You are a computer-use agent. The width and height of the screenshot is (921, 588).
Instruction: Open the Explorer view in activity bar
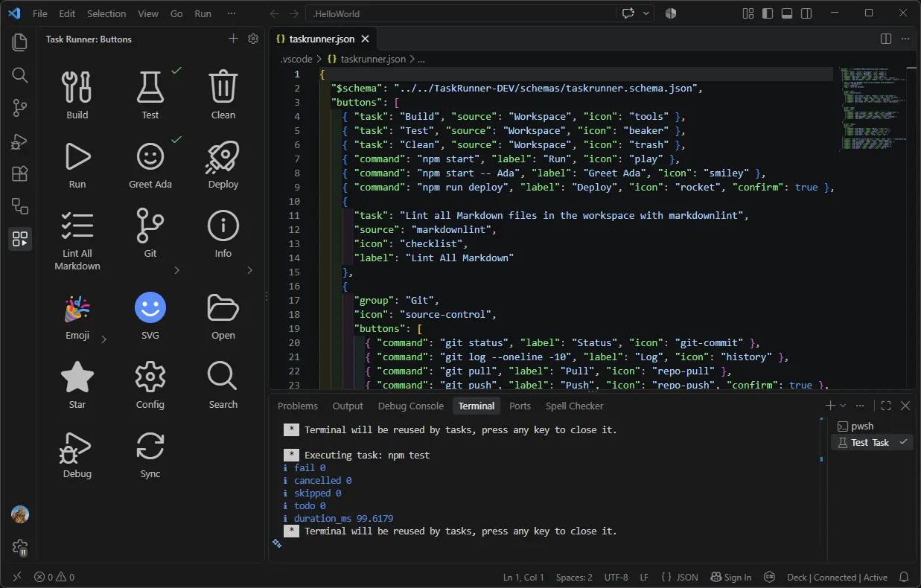(20, 42)
